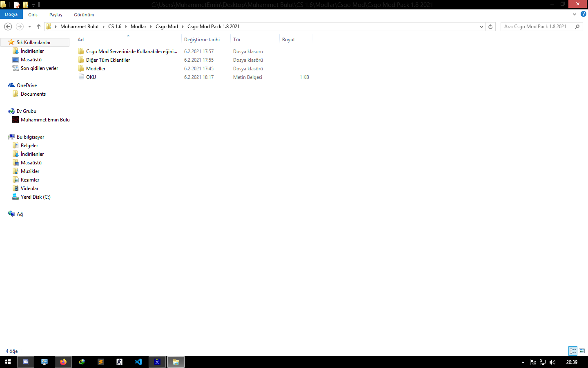Open the Windows Start button

coord(8,362)
